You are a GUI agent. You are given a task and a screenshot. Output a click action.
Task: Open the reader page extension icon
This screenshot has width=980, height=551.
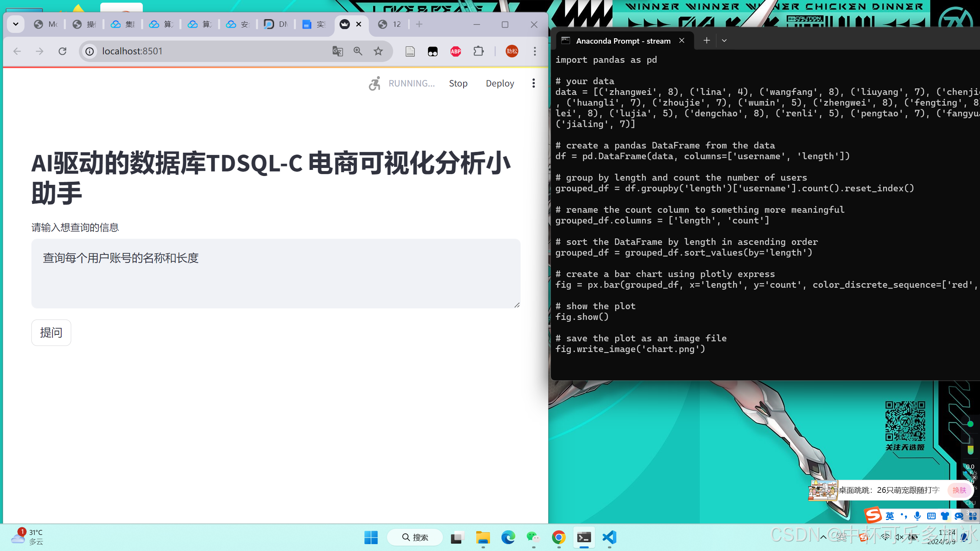(410, 51)
